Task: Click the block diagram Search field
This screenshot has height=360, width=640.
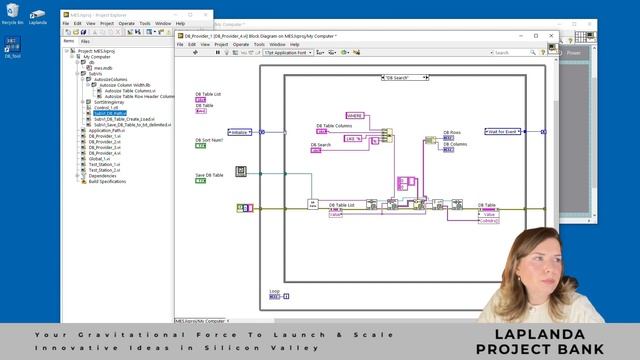Action: tap(511, 53)
